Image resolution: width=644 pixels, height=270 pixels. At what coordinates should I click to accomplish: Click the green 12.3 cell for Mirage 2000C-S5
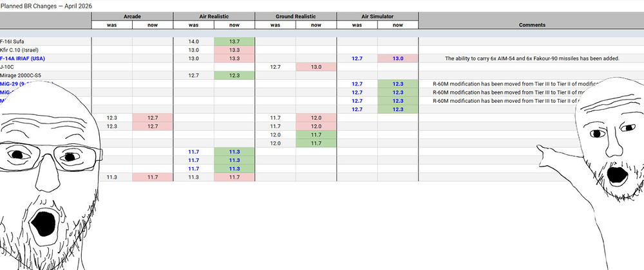(234, 75)
